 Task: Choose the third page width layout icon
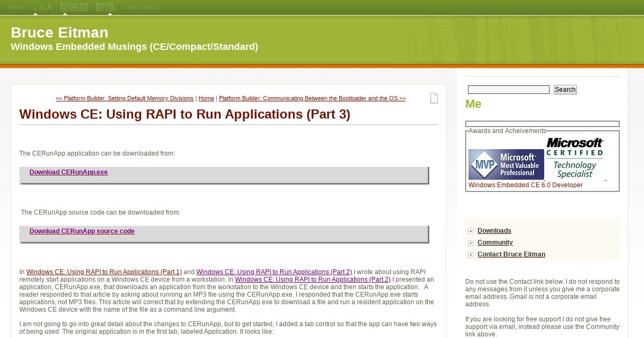[84, 8]
